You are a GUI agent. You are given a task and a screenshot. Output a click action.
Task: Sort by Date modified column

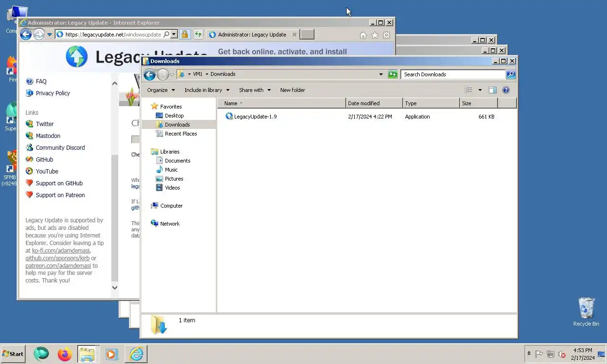[x=374, y=103]
